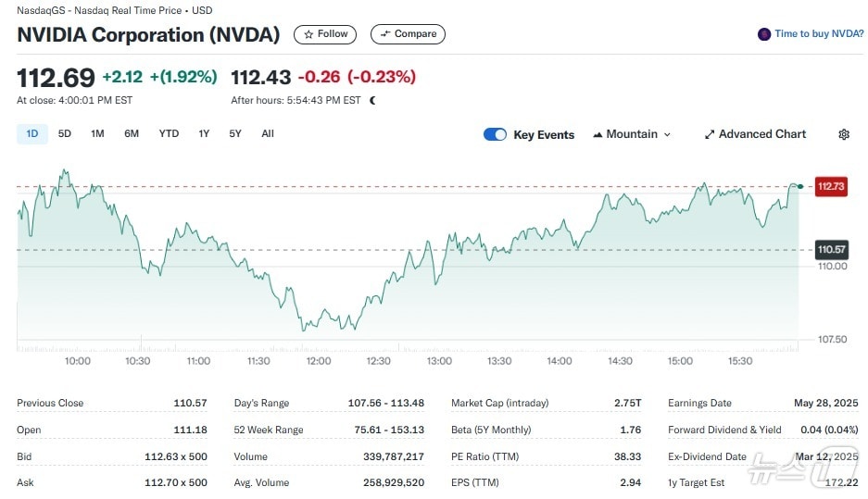Open the Time to buy NVDA? link
The width and height of the screenshot is (868, 499).
[819, 34]
